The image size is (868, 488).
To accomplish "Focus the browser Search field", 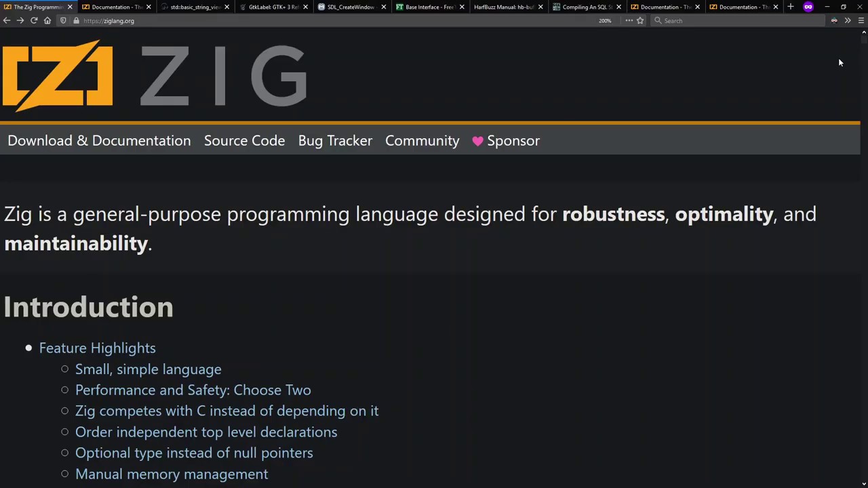I will tap(739, 20).
